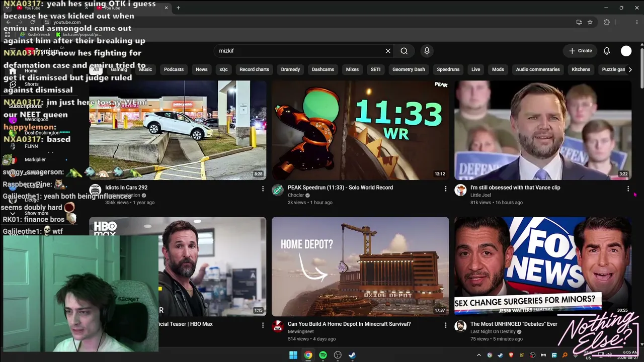Image resolution: width=644 pixels, height=362 pixels.
Task: Switch to Chrome in the taskbar
Action: [x=308, y=355]
